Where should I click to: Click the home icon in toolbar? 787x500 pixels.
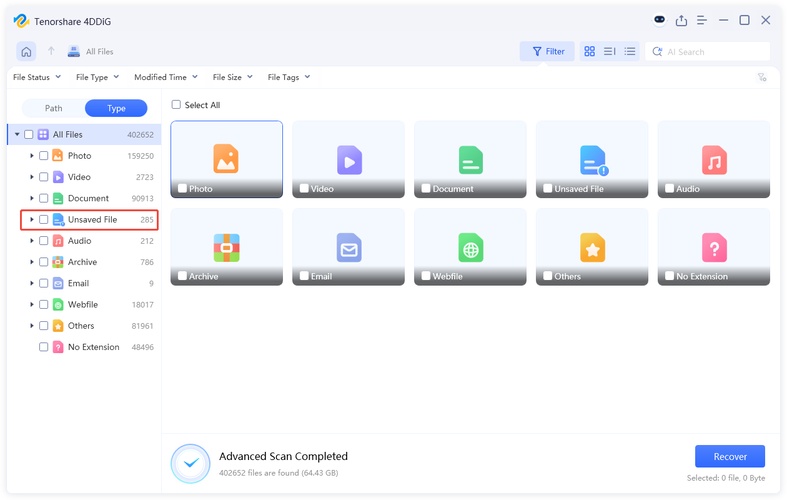tap(26, 51)
